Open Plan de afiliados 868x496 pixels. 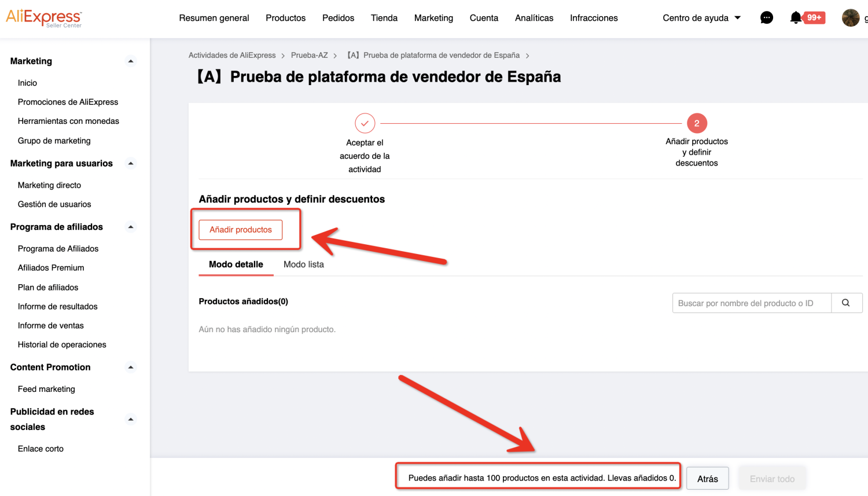click(48, 288)
